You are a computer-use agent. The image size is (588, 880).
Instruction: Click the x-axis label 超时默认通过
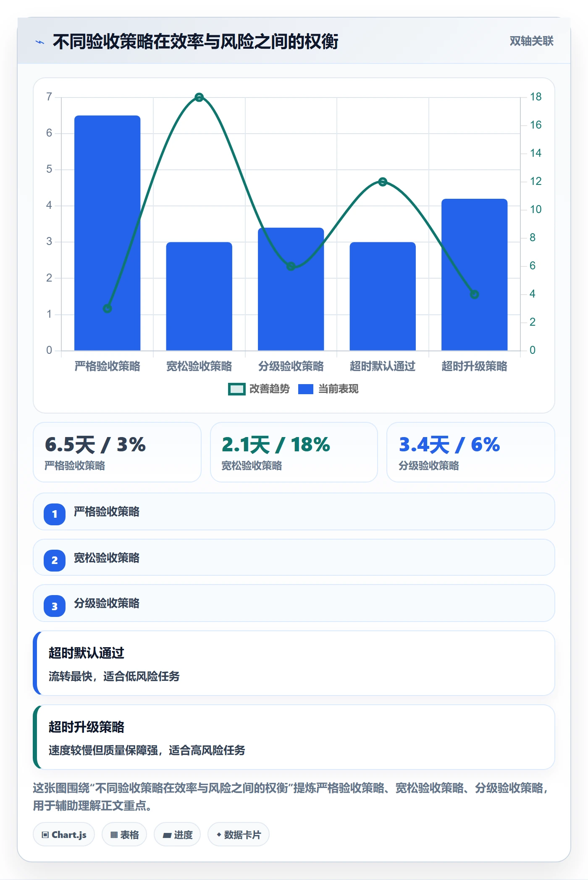pos(383,366)
